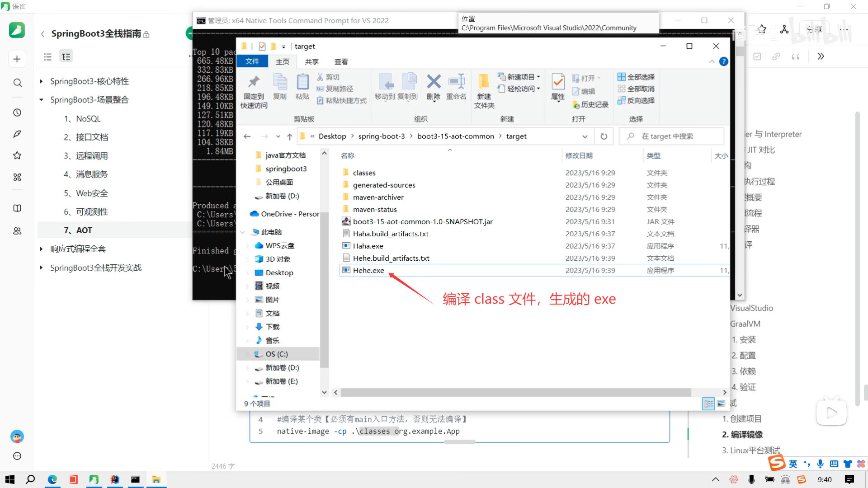Open the 共享 ribbon tab
Image resolution: width=868 pixels, height=488 pixels.
(x=311, y=61)
